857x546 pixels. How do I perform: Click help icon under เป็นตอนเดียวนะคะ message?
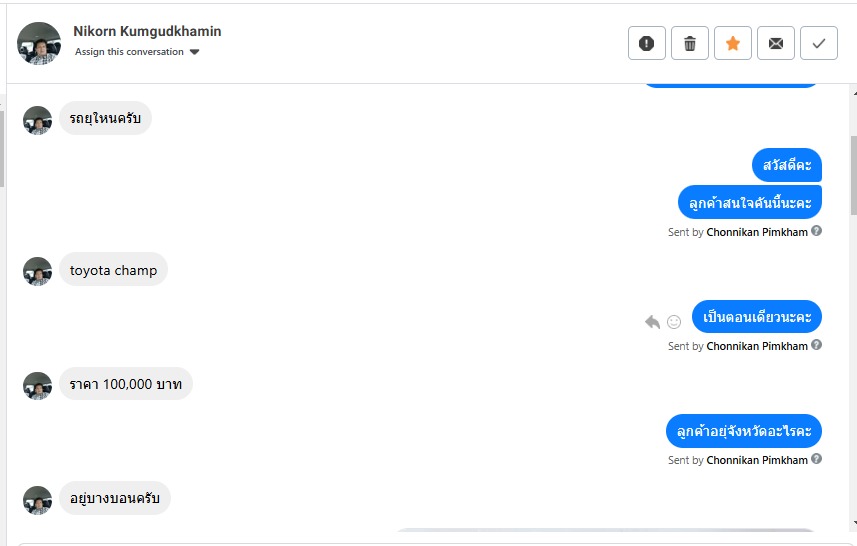tap(817, 345)
